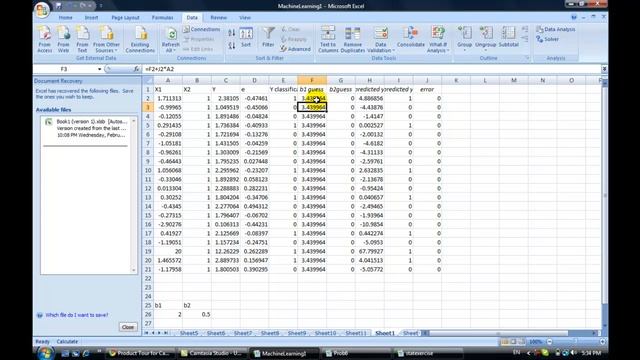The width and height of the screenshot is (640, 360).
Task: Click the Subtotal button
Action: 509,38
